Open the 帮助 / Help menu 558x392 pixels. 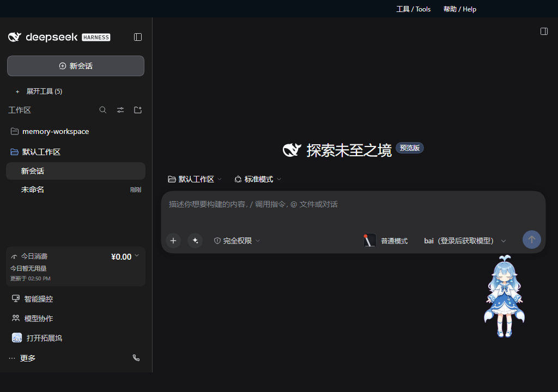point(460,9)
